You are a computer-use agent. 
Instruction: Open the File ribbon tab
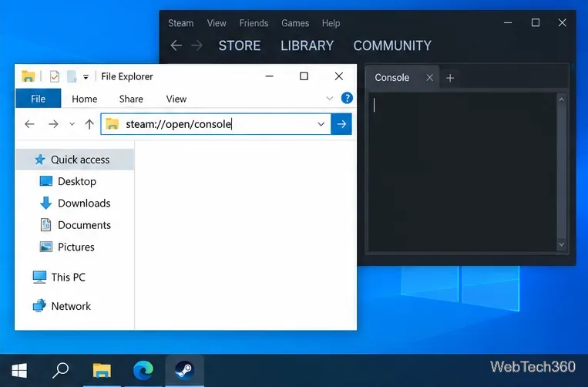coord(39,99)
